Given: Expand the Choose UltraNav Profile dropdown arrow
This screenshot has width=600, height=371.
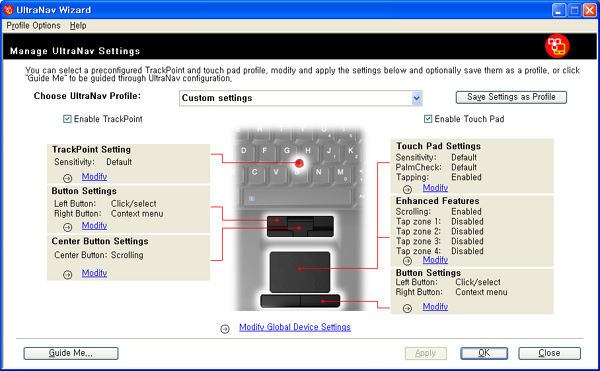Looking at the screenshot, I should pos(416,98).
